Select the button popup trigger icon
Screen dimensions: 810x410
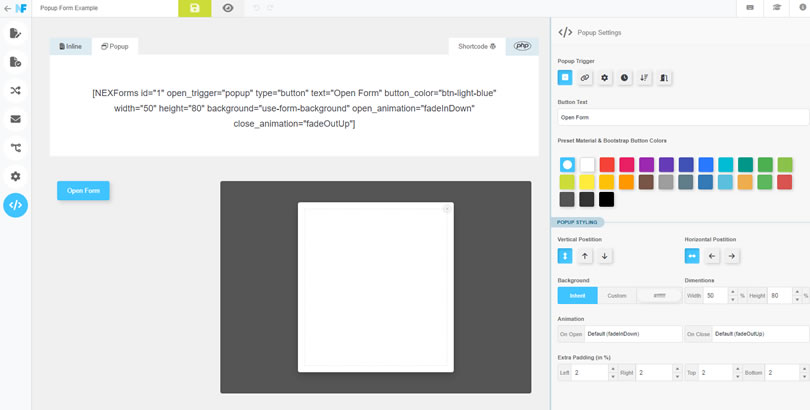click(565, 77)
